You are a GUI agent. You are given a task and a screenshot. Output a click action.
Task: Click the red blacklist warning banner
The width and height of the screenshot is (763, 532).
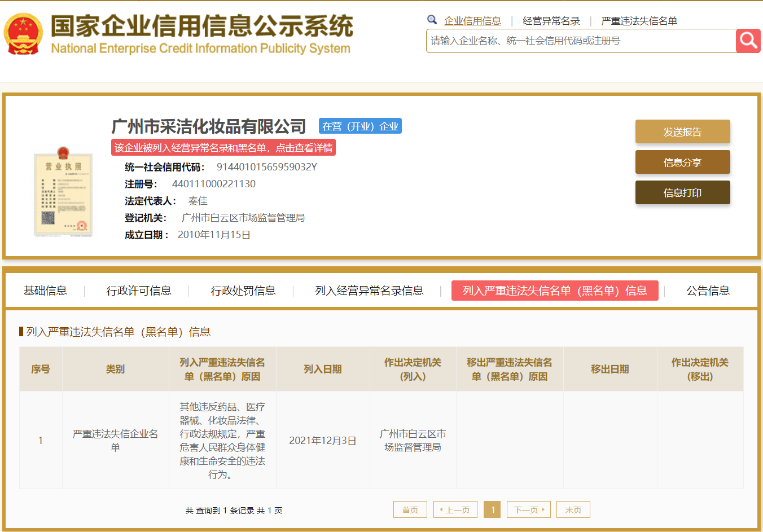click(x=223, y=148)
